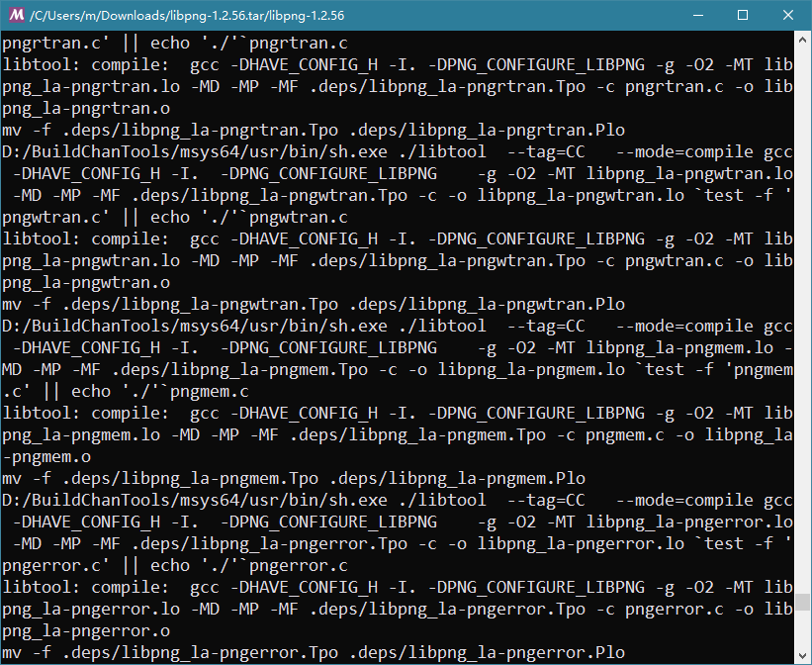Click the line reading -pngmem.o
This screenshot has width=812, height=665.
(45, 456)
